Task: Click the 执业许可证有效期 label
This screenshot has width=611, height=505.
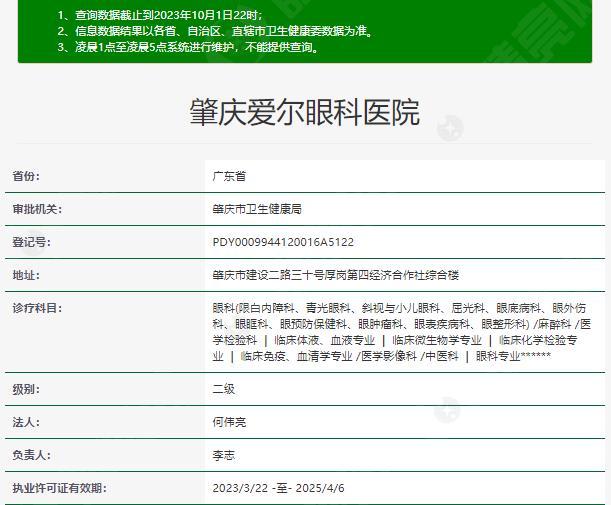Action: [59, 488]
